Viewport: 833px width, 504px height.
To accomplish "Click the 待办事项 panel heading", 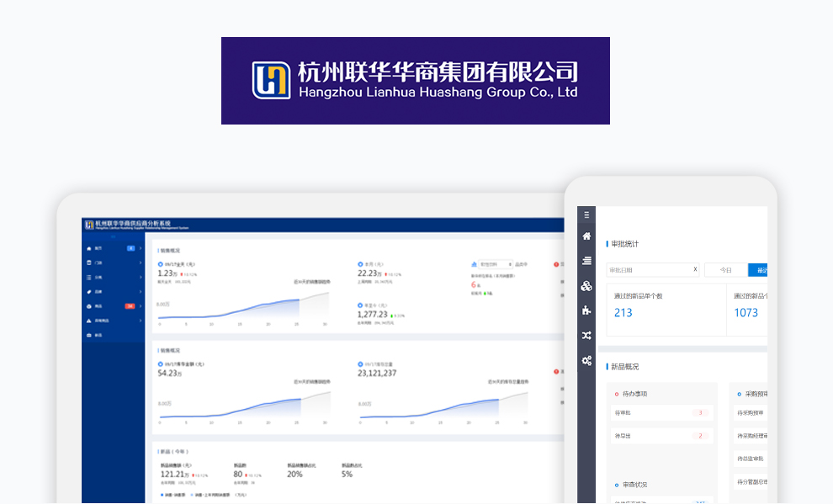I will tap(634, 394).
